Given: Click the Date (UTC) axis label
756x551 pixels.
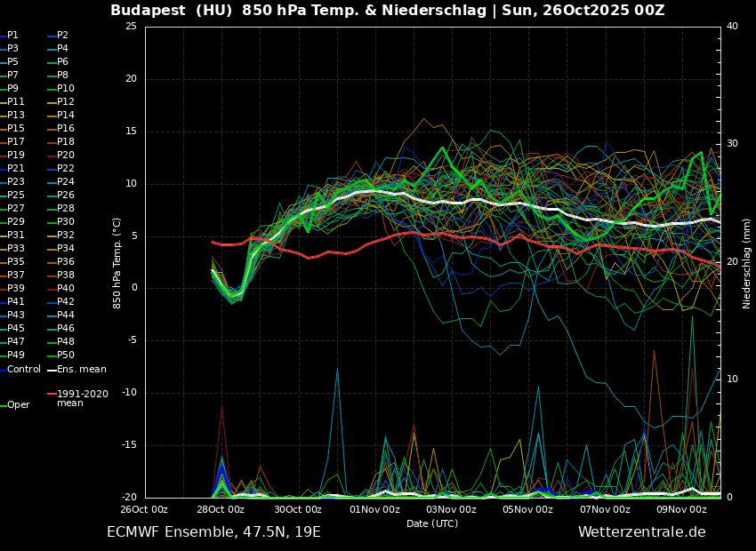Looking at the screenshot, I should [x=432, y=523].
